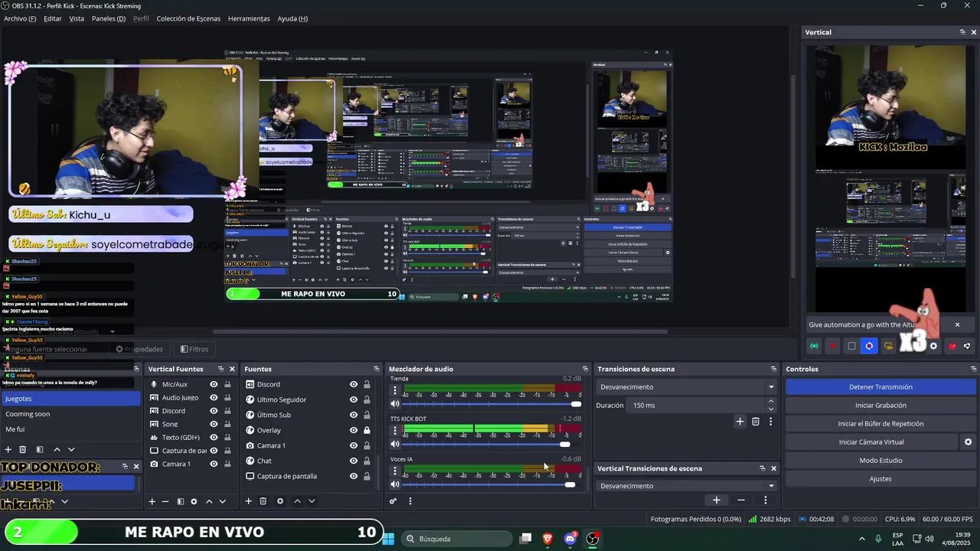The height and width of the screenshot is (551, 980).
Task: Delete selected scene with Escenas trash icon
Action: (x=22, y=449)
